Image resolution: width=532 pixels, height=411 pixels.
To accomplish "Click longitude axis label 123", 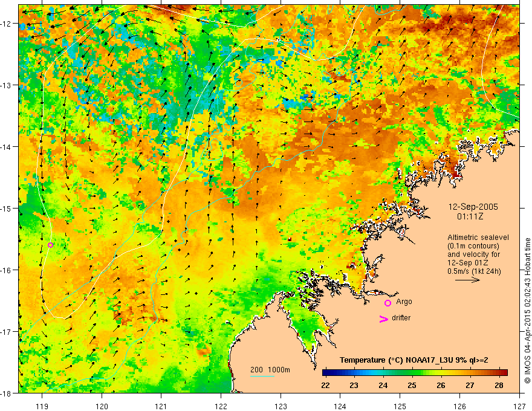I will [281, 406].
